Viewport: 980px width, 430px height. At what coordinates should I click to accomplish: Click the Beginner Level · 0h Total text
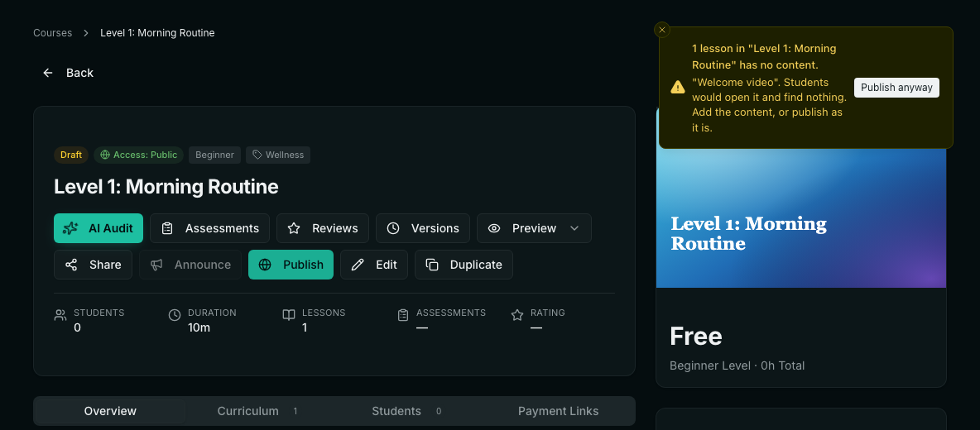click(x=737, y=365)
